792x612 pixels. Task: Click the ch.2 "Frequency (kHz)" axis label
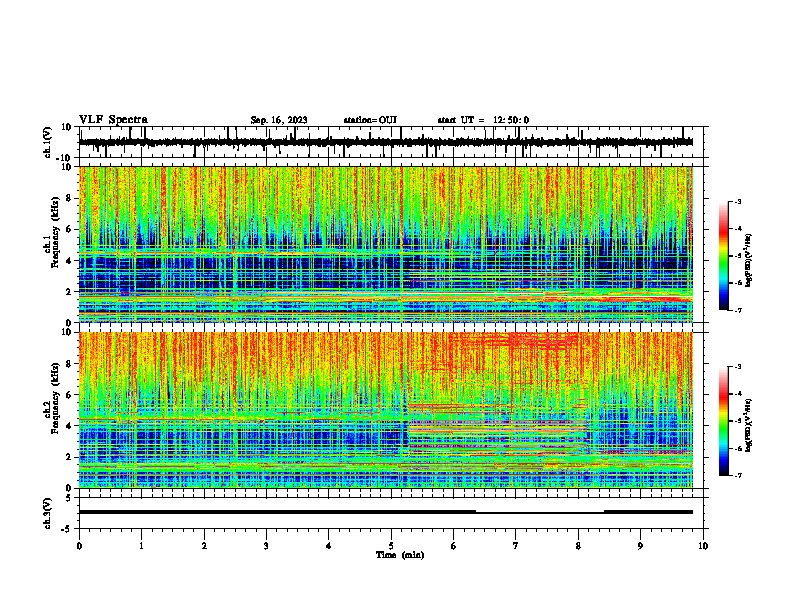pyautogui.click(x=55, y=398)
